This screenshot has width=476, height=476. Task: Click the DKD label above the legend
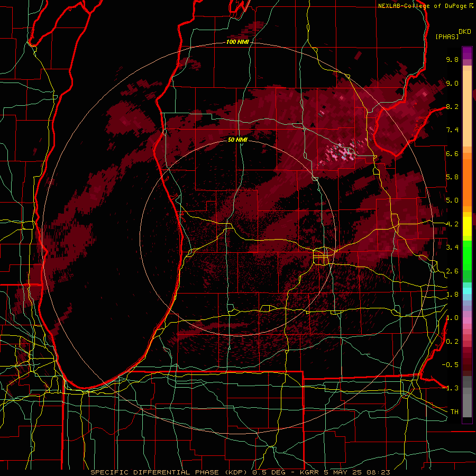click(465, 32)
